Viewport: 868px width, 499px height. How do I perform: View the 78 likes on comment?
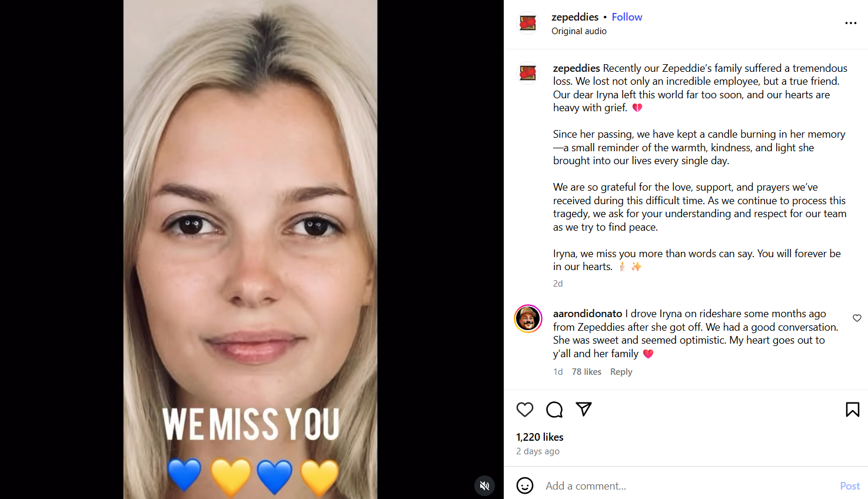(x=587, y=372)
